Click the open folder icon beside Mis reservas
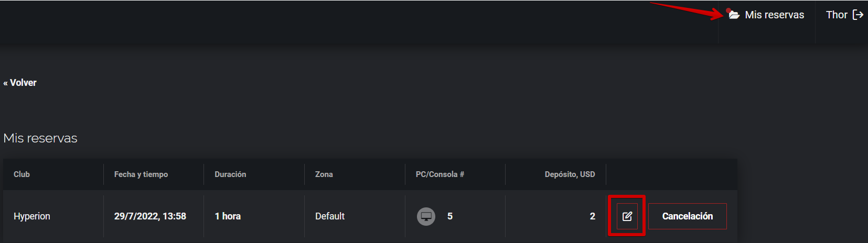The image size is (868, 243). [734, 15]
